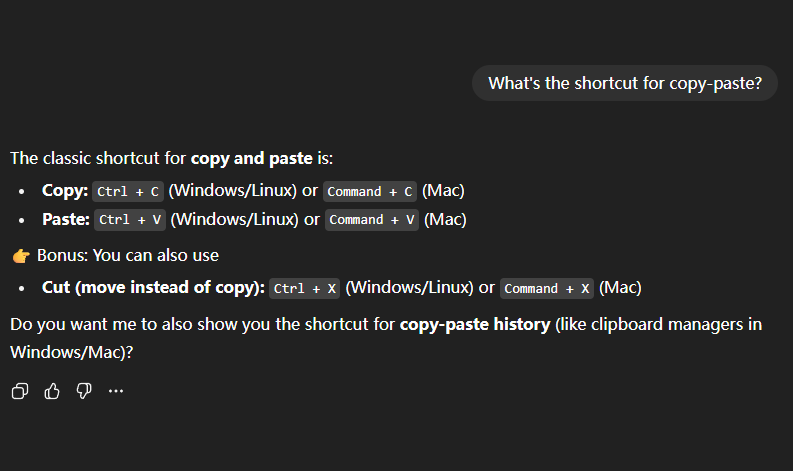Click the bold "Paste:" label
The image size is (793, 471).
[66, 219]
